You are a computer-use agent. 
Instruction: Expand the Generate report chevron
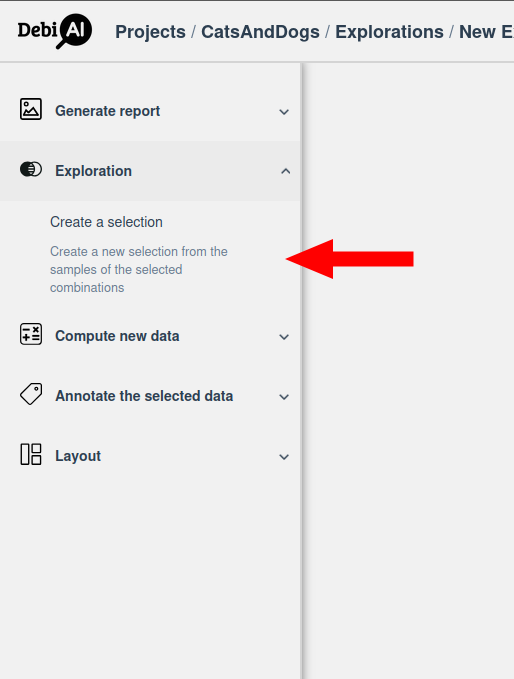pyautogui.click(x=284, y=112)
